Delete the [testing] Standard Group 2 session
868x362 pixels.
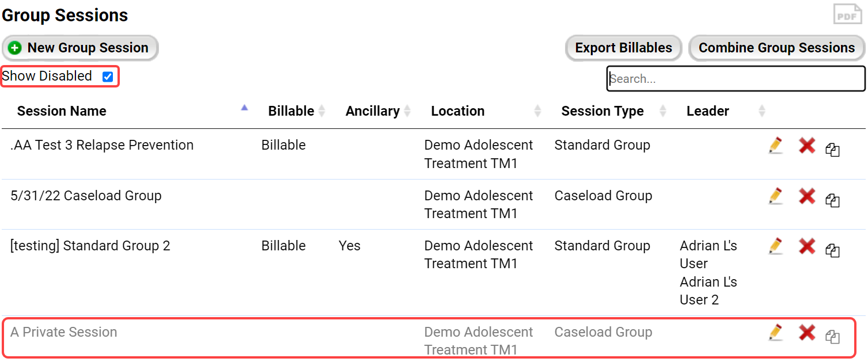click(807, 247)
